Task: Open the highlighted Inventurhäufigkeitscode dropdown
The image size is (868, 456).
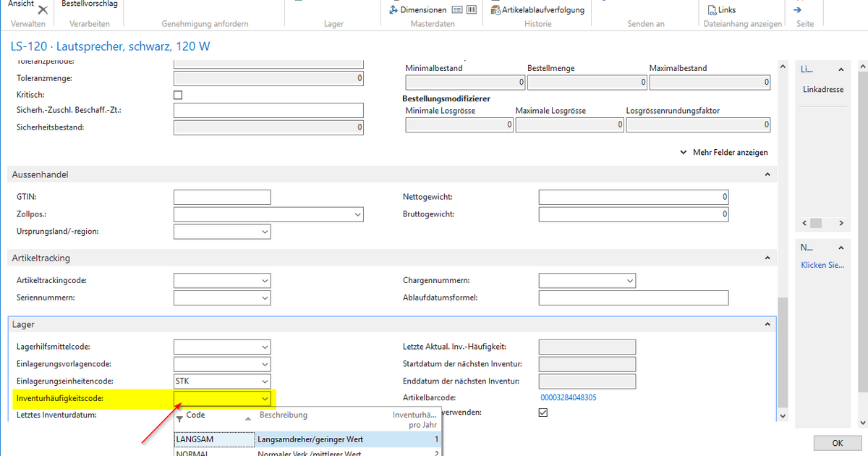Action: [x=265, y=398]
